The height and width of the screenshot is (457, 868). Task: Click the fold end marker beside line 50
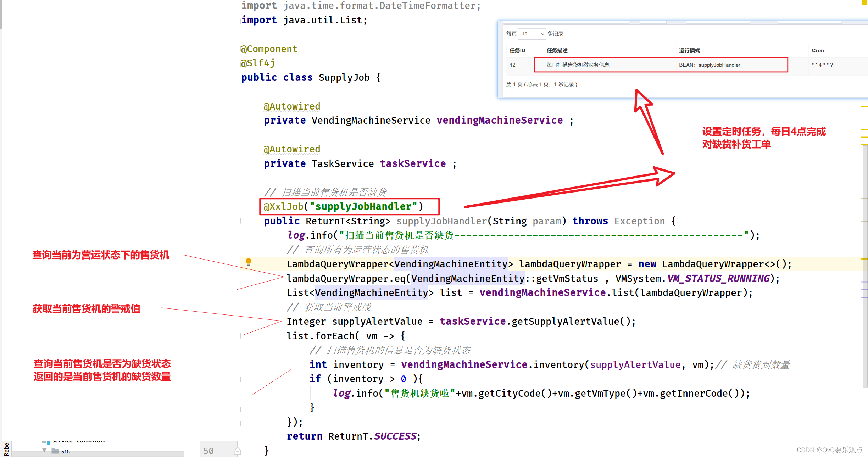tap(238, 451)
